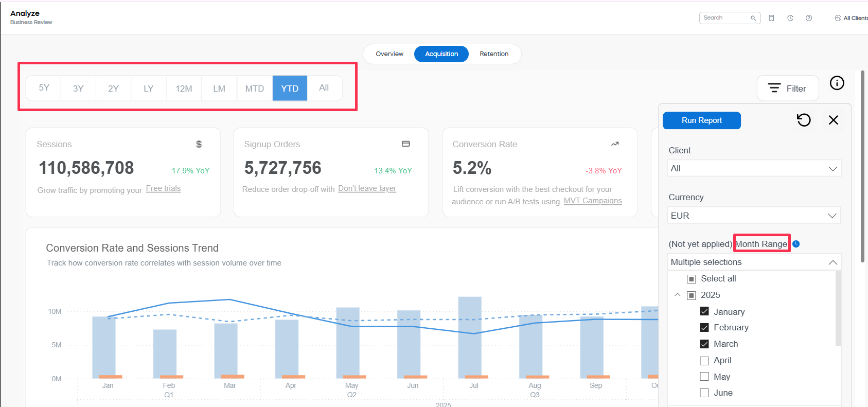Open the bookmark icon in header
The image size is (868, 407).
[771, 18]
